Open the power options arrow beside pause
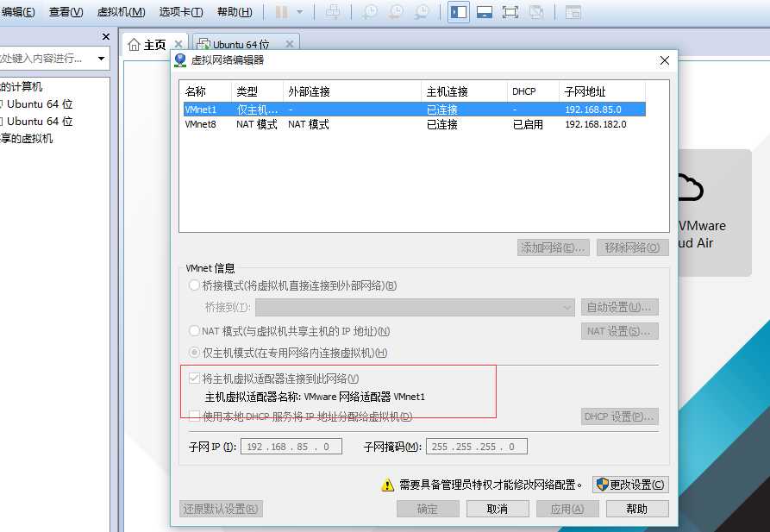The height and width of the screenshot is (532, 770). pyautogui.click(x=299, y=12)
